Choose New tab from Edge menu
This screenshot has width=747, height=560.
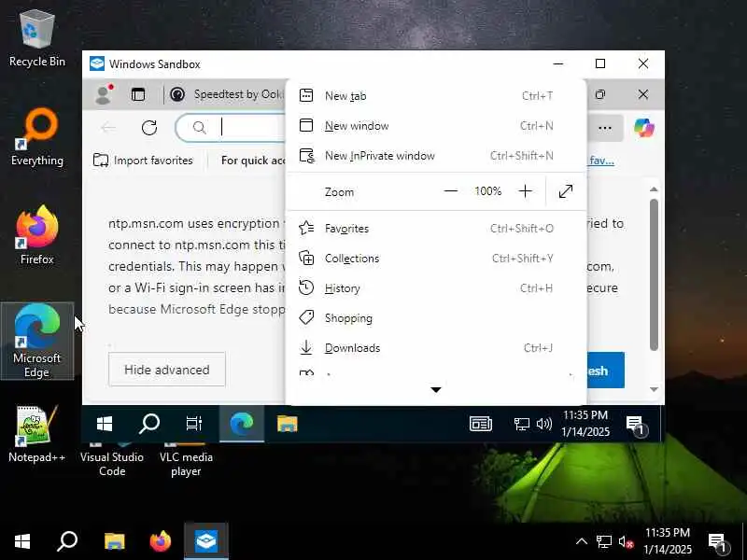click(x=435, y=96)
